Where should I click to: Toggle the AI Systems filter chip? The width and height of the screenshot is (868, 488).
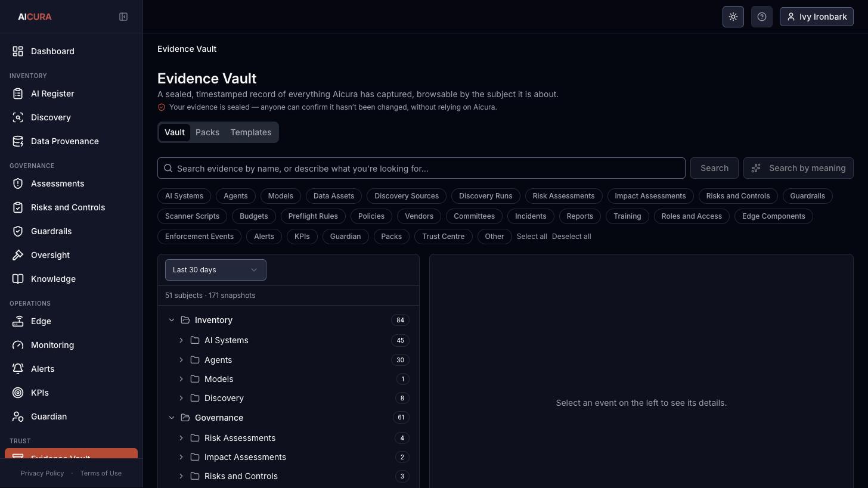point(184,196)
